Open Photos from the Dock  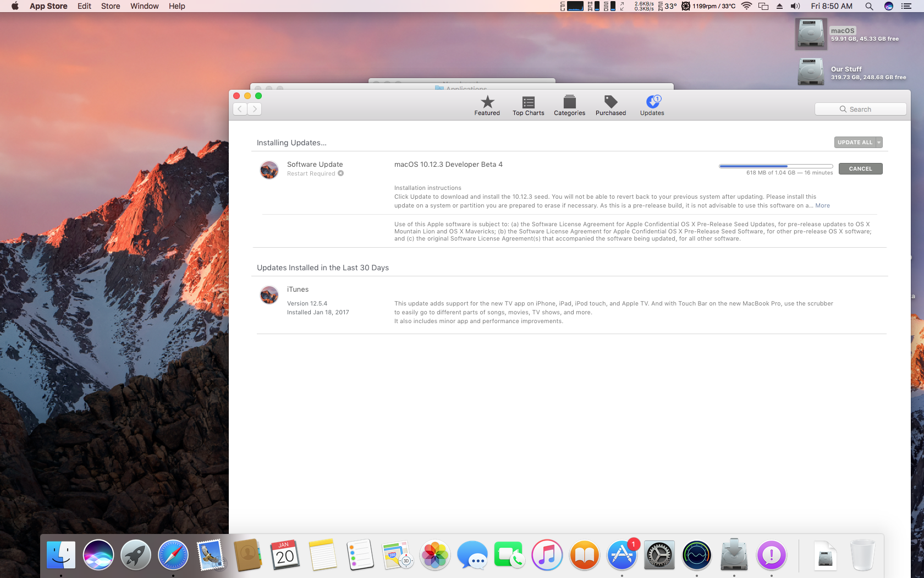(435, 555)
